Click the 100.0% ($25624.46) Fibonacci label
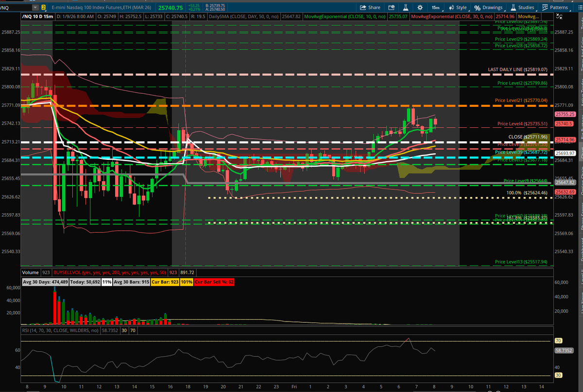The image size is (583, 392). point(527,193)
